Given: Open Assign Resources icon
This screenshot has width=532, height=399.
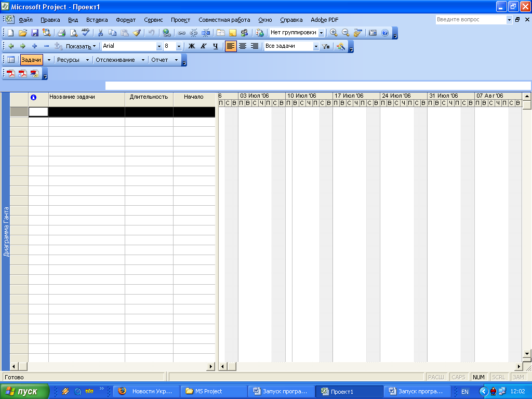Looking at the screenshot, I should (x=244, y=33).
